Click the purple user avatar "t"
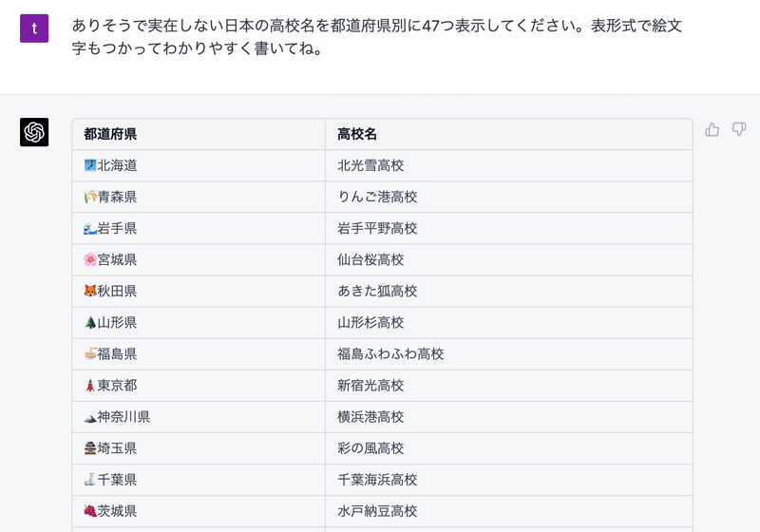Screen dimensions: 760x532 pyautogui.click(x=34, y=28)
